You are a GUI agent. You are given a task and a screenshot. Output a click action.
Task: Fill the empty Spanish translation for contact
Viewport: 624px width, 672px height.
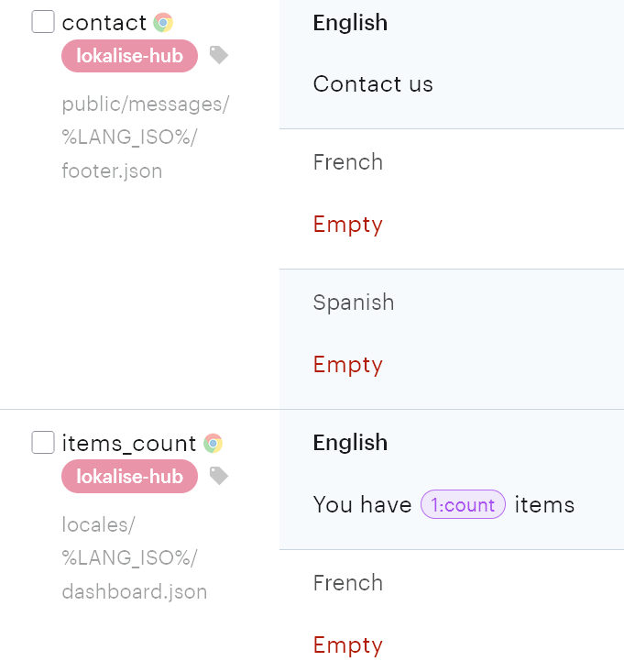click(x=347, y=365)
